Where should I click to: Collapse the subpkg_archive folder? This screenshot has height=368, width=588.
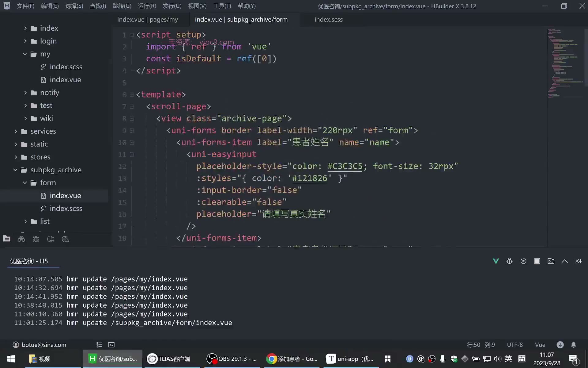click(x=15, y=170)
